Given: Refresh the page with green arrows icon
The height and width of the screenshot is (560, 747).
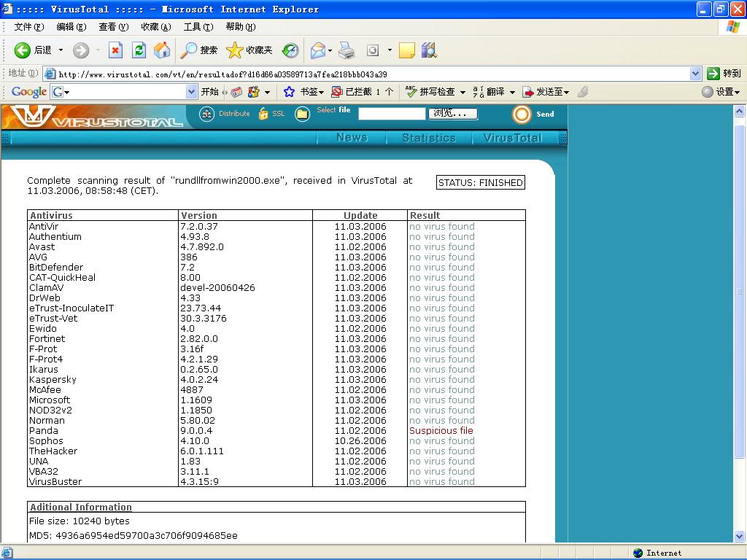Looking at the screenshot, I should pos(139,50).
